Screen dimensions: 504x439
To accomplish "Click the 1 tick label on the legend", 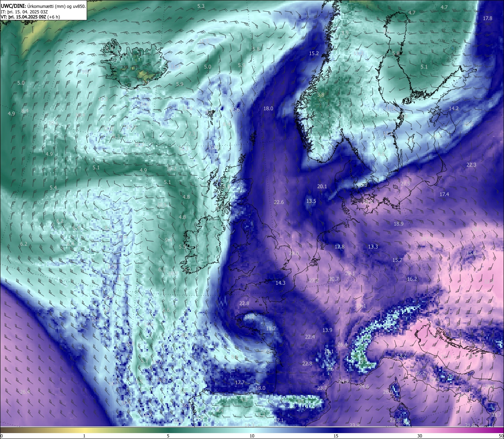I will point(84,436).
